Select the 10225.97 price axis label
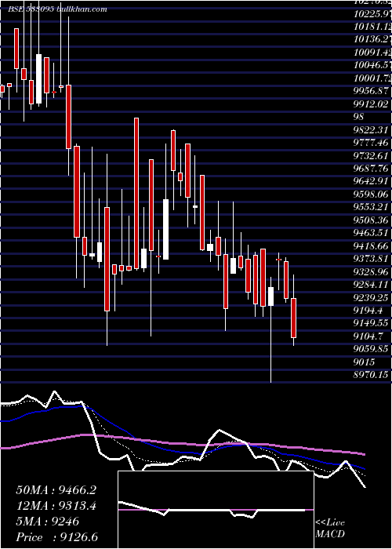392x549 pixels. [372, 14]
